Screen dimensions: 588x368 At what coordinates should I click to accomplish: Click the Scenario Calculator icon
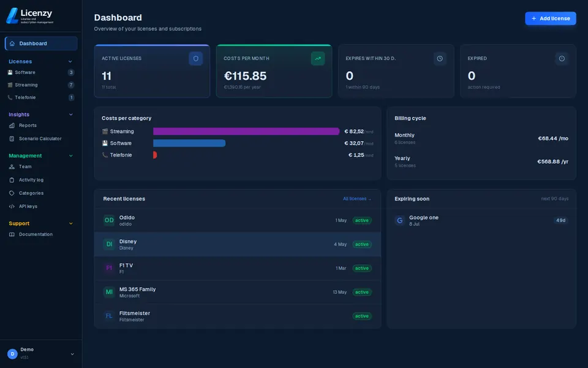tap(12, 139)
